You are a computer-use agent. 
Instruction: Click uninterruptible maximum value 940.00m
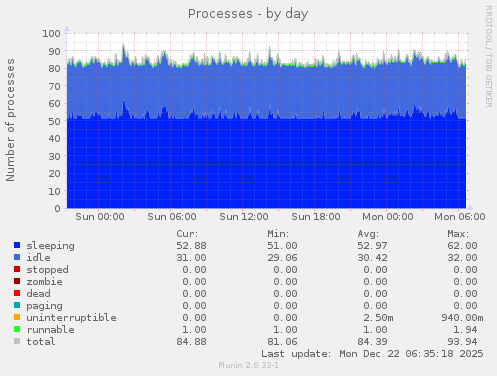click(x=462, y=318)
